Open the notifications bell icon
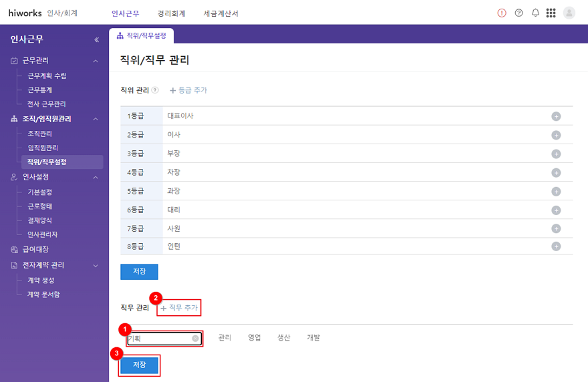This screenshot has height=382, width=588. coord(535,13)
